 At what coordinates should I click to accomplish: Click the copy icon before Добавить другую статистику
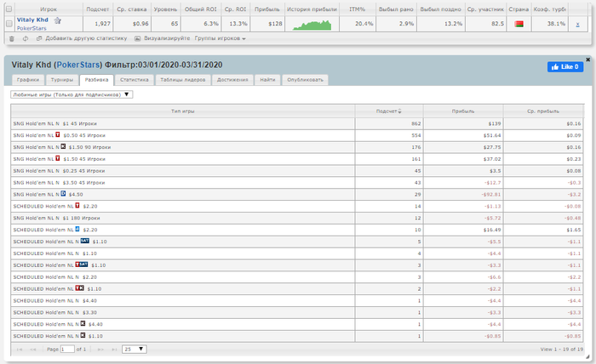39,38
